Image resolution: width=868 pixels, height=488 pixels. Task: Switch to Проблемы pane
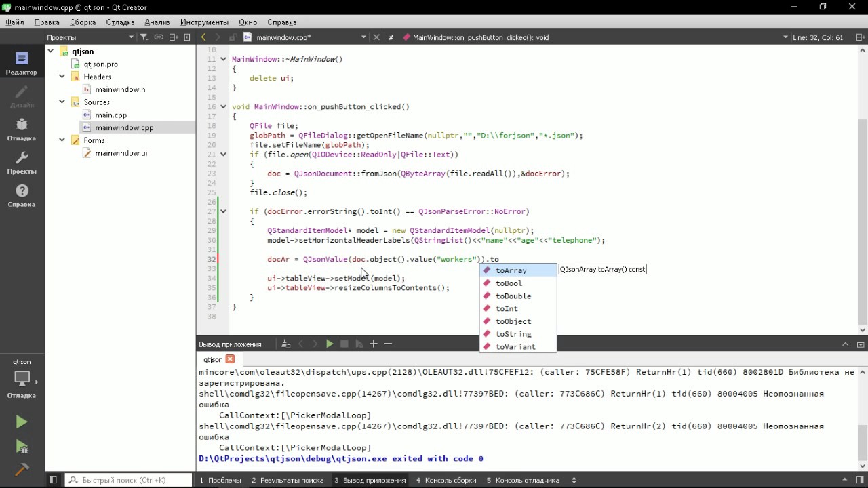(220, 480)
